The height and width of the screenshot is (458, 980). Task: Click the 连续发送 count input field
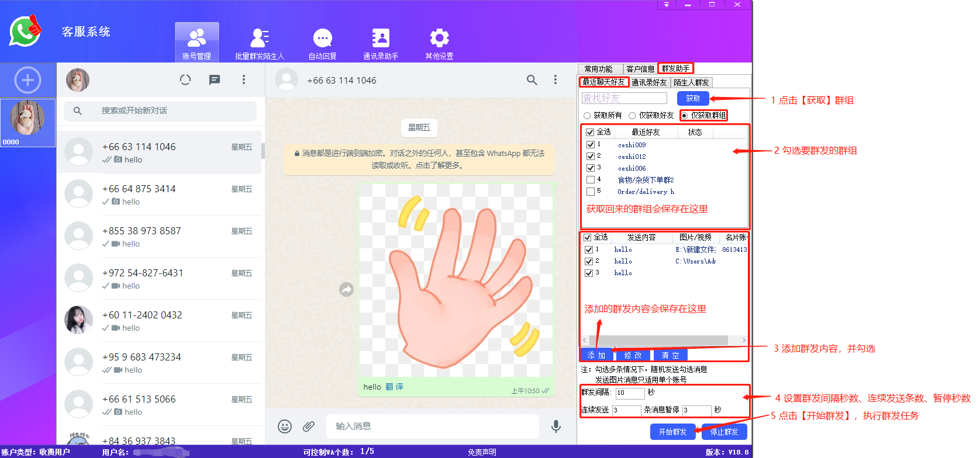point(626,411)
